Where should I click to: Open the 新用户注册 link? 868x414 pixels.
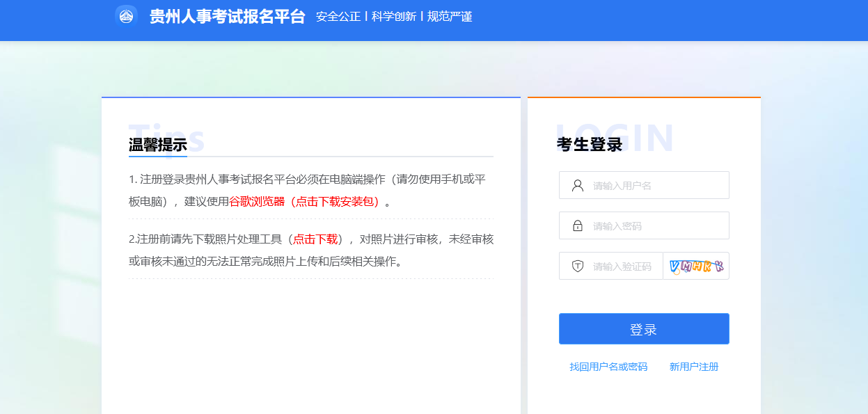click(x=693, y=367)
